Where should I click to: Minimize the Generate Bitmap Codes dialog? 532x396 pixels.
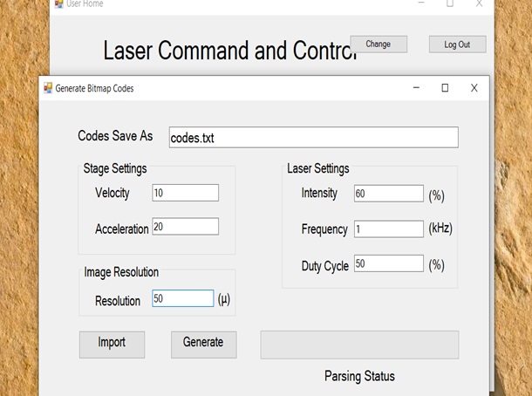coord(414,88)
